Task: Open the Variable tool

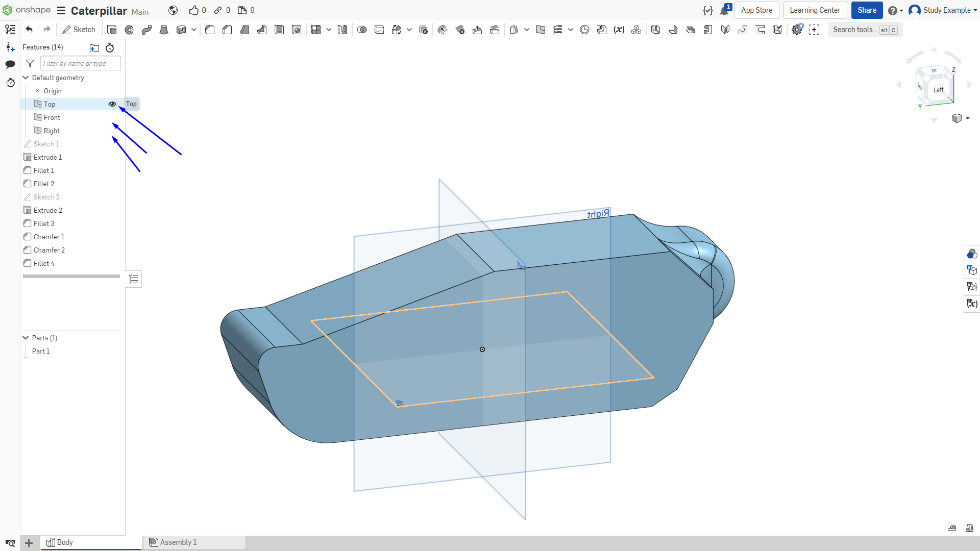Action: pyautogui.click(x=619, y=30)
